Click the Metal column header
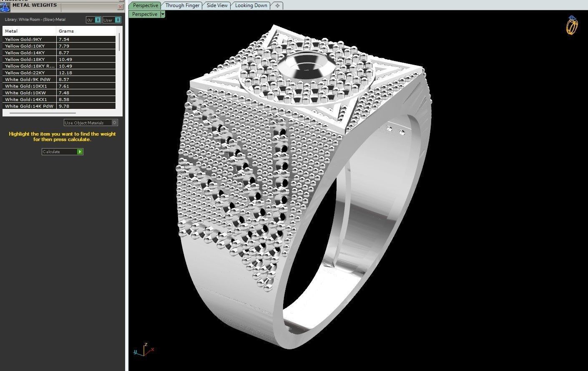The height and width of the screenshot is (371, 588). tap(29, 31)
